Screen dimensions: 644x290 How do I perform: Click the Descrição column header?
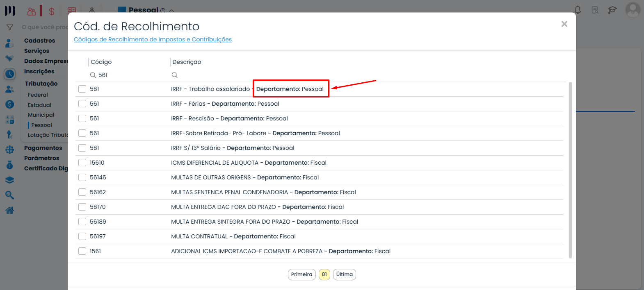(187, 62)
